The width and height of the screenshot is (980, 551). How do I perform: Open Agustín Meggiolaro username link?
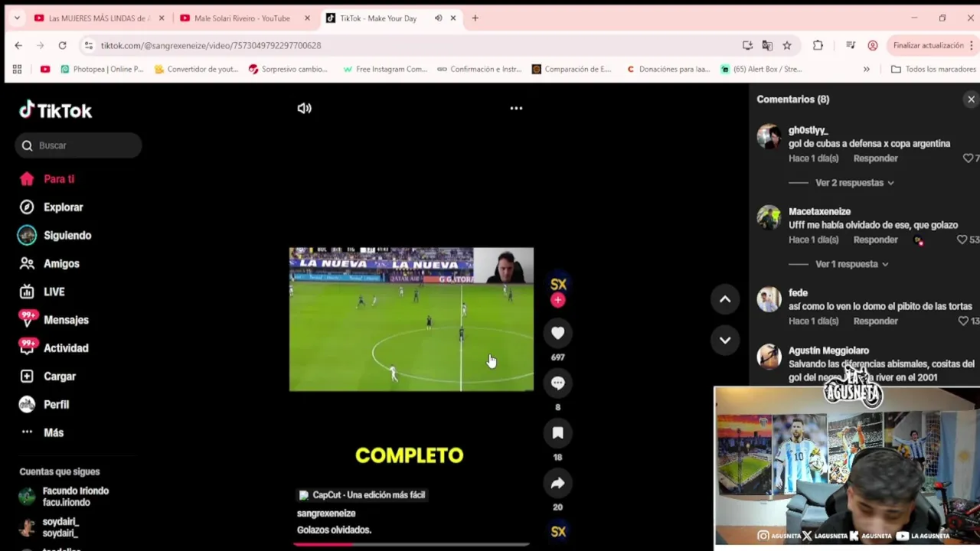click(x=828, y=350)
